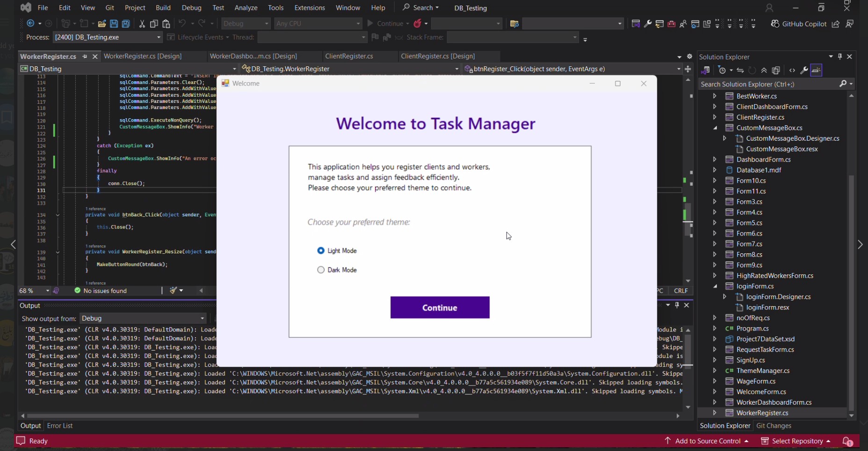Image resolution: width=868 pixels, height=451 pixels.
Task: Click the Output panel horizontal scrollbar
Action: tap(223, 415)
